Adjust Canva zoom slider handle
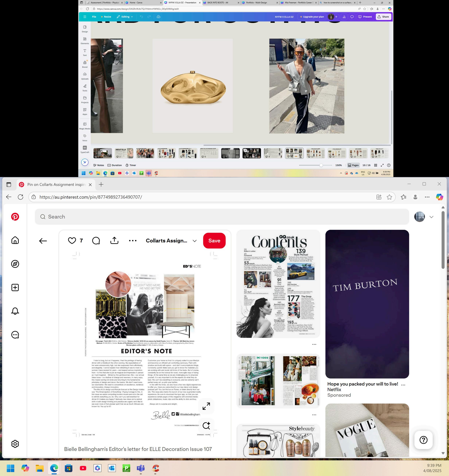 pyautogui.click(x=321, y=165)
